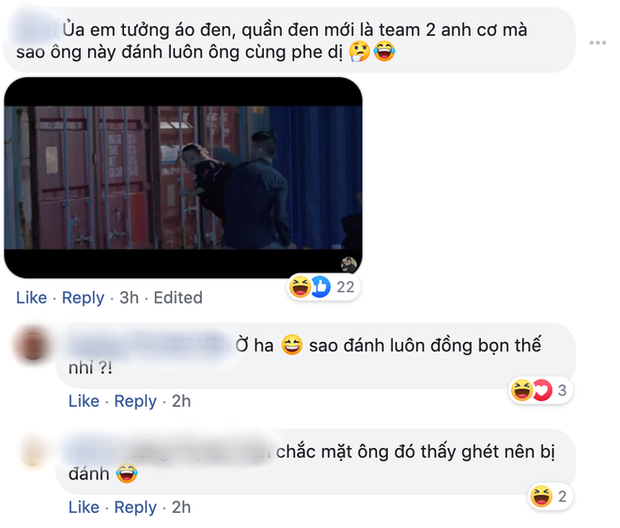Reply to the 'Ờ ha' comment
This screenshot has width=620, height=528.
pos(135,401)
